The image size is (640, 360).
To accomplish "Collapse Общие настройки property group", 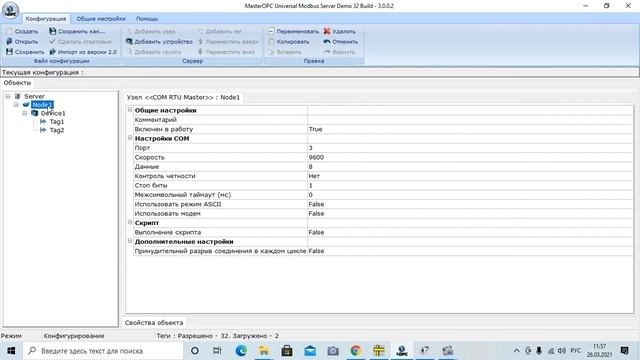I will pyautogui.click(x=130, y=110).
